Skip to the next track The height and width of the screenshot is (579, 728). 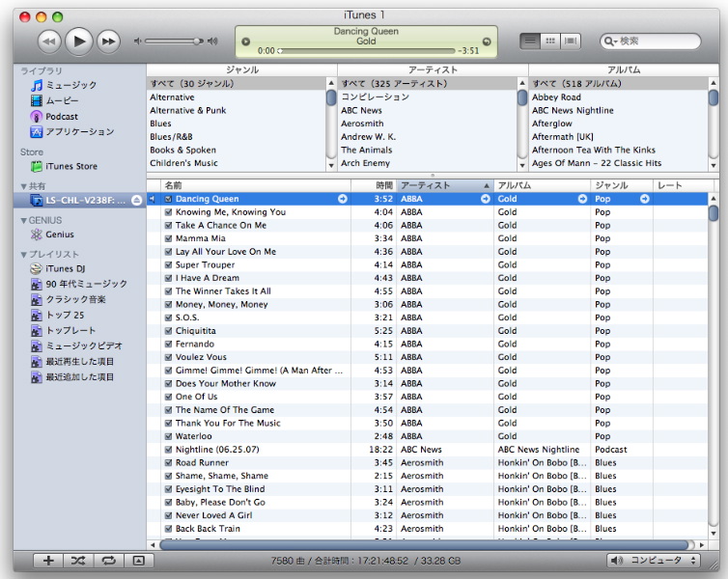[x=108, y=41]
